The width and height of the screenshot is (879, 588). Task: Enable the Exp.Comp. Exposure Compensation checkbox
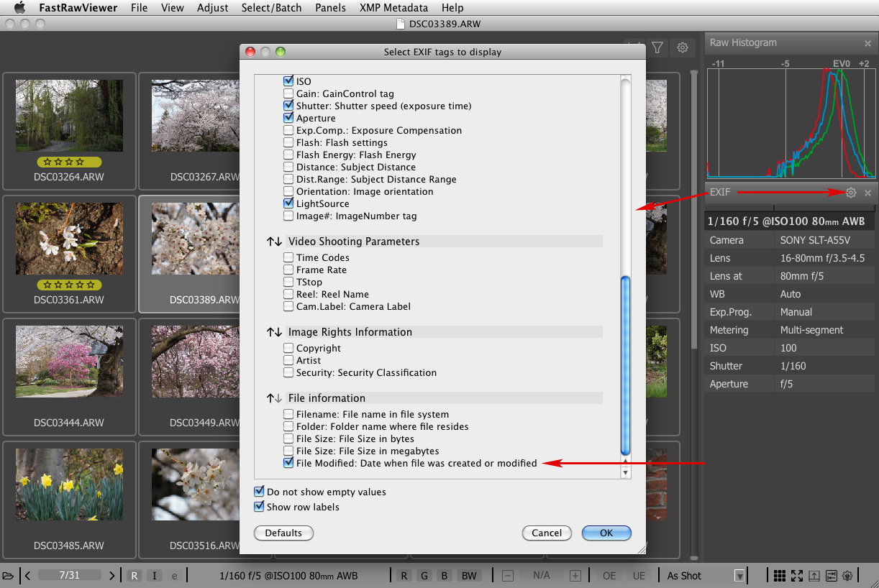288,131
